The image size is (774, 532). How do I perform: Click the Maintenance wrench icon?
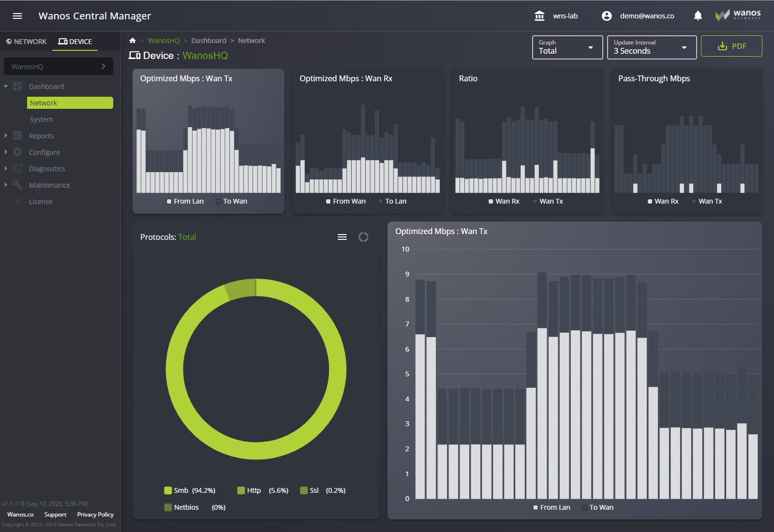coord(17,185)
